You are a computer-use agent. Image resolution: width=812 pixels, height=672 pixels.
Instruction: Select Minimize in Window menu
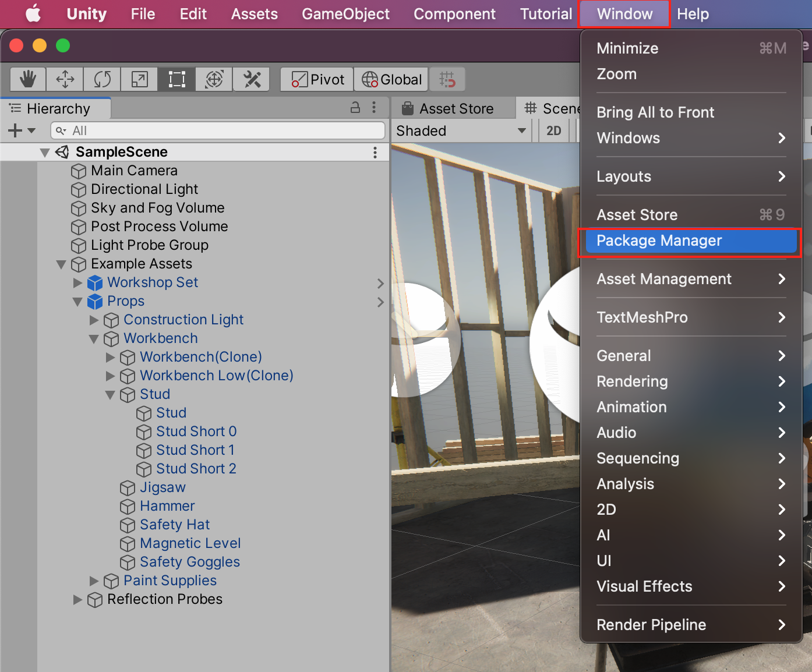(x=691, y=48)
